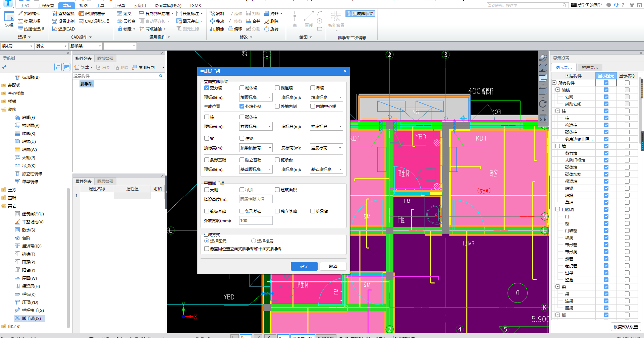Click the 两点辅轴 two-point auxiliary axis tool

click(x=152, y=29)
